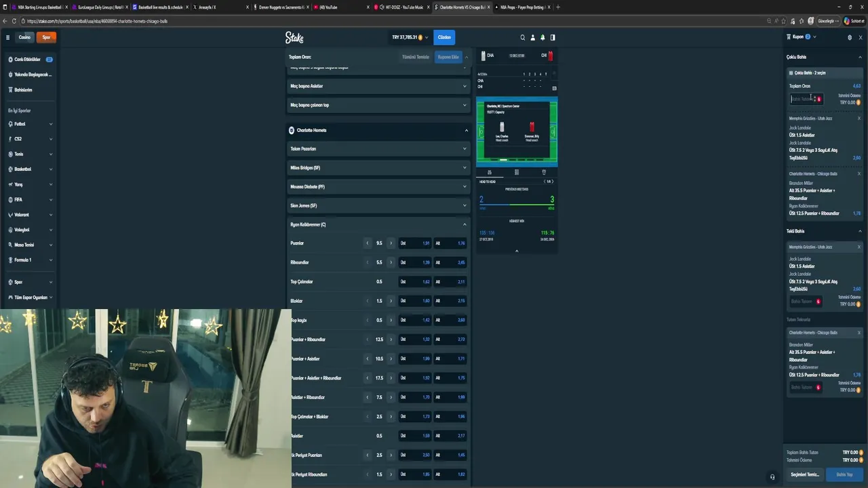Click Canlı Etkinlikler live events item
The image size is (868, 488).
(x=31, y=60)
